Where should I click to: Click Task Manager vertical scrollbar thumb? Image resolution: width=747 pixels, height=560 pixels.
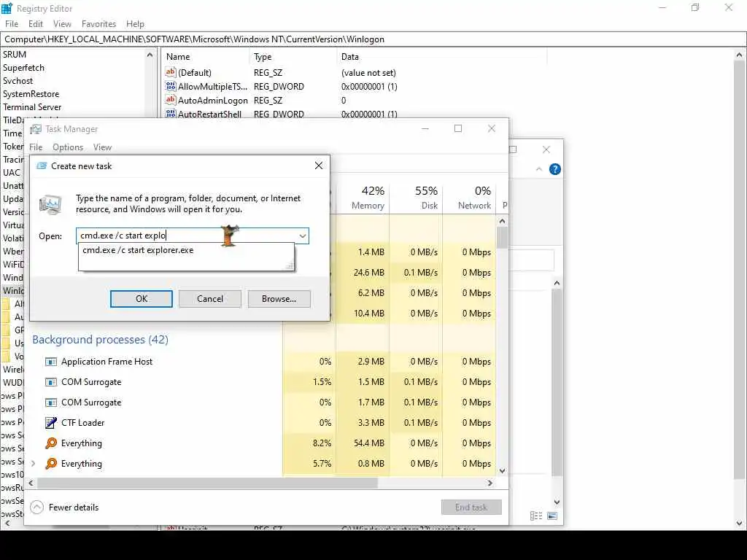coord(502,238)
